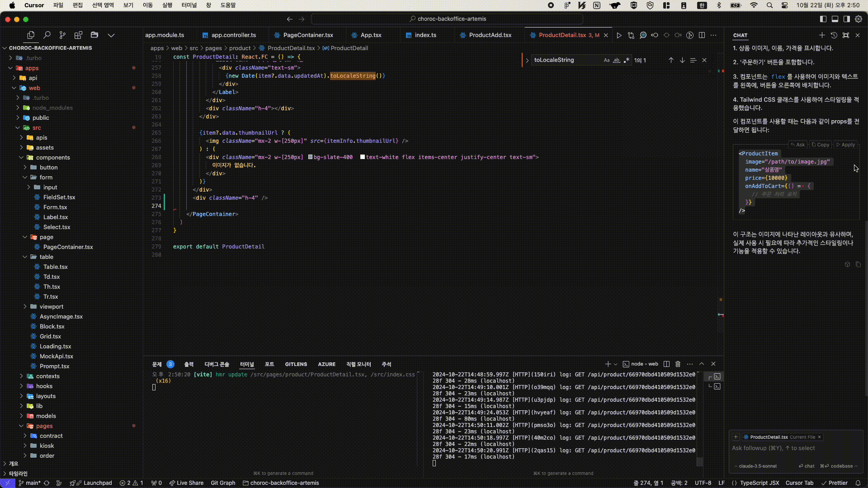Open the Explorer files icon in sidebar

pyautogui.click(x=31, y=35)
